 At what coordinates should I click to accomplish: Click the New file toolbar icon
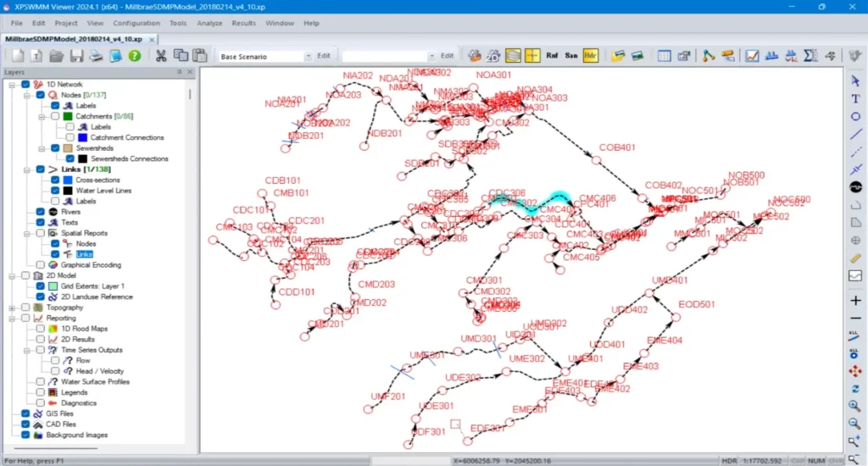18,56
